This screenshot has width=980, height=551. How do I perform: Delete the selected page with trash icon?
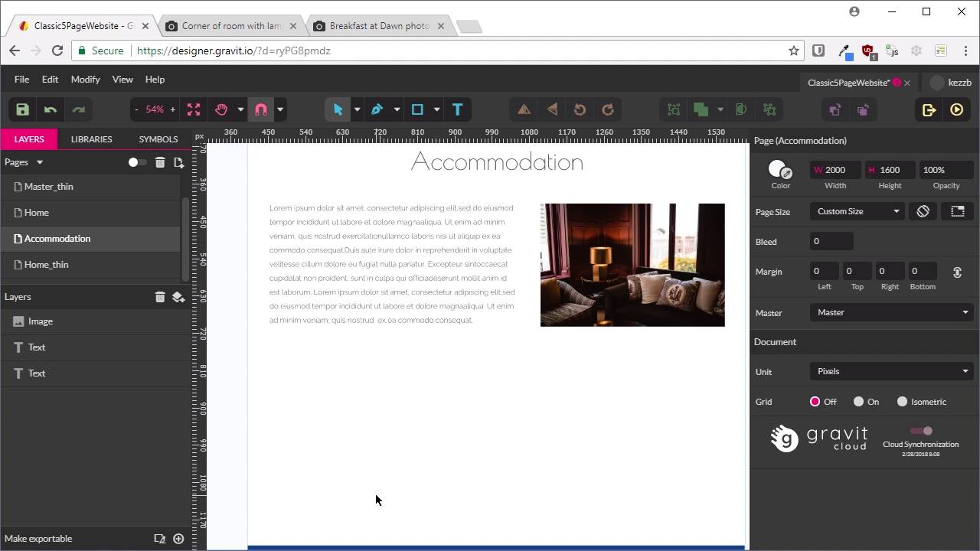[160, 162]
